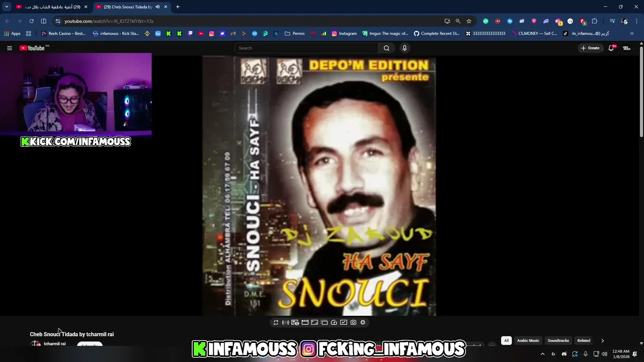
Task: Open the YouTube account avatar menu
Action: [627, 48]
